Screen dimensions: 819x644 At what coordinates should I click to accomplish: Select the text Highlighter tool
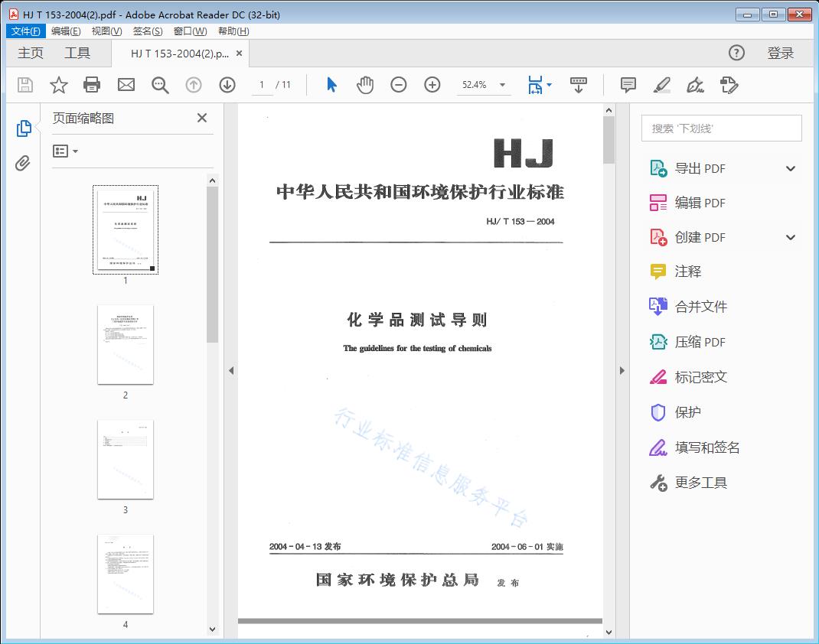[661, 85]
